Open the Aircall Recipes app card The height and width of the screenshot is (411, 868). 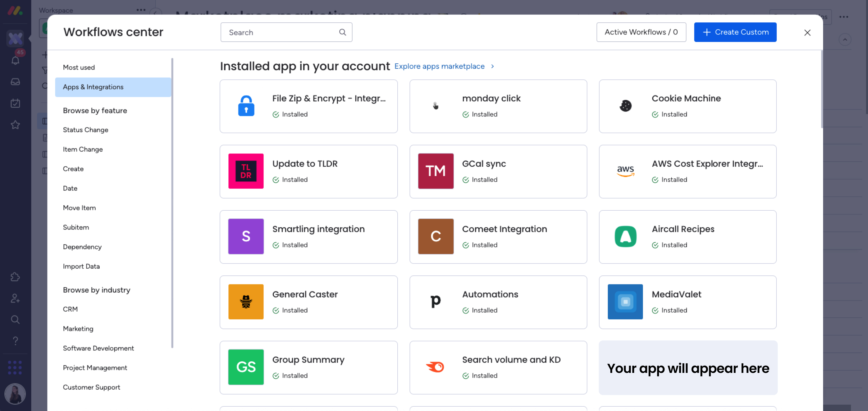tap(687, 237)
